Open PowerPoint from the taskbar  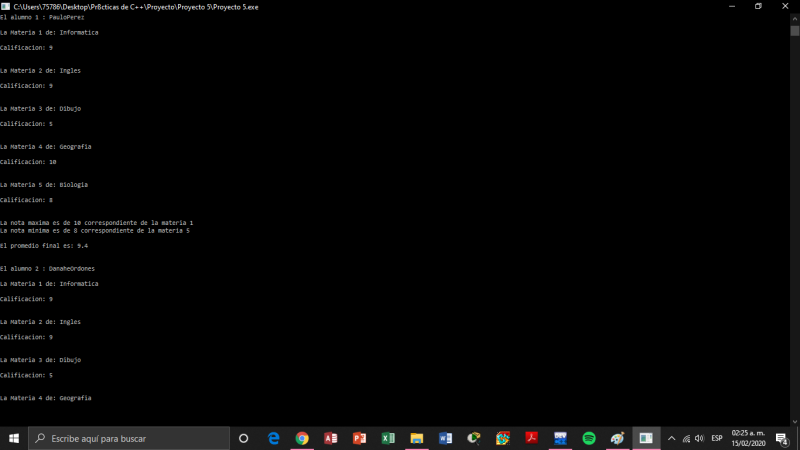pos(359,438)
